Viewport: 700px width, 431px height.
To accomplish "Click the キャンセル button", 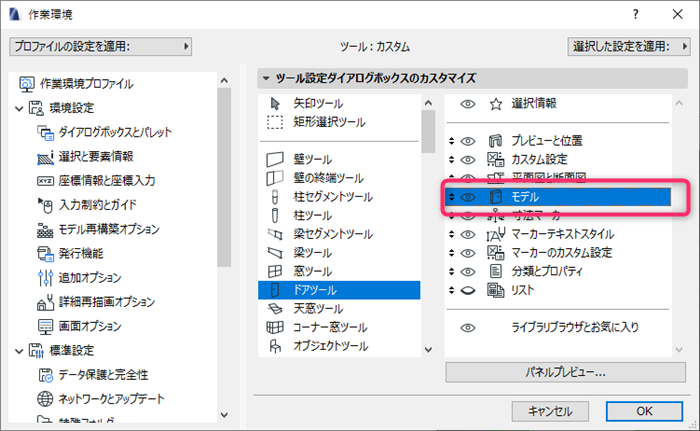I will click(550, 411).
